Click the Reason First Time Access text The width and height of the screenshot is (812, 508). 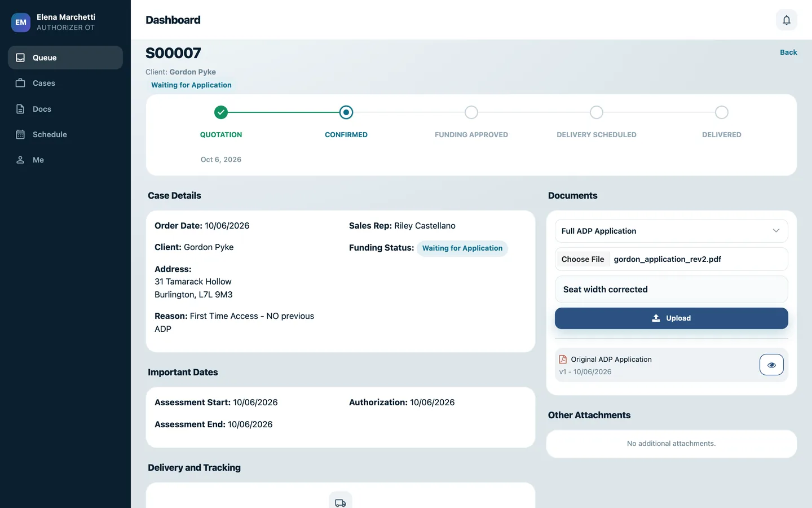[234, 322]
